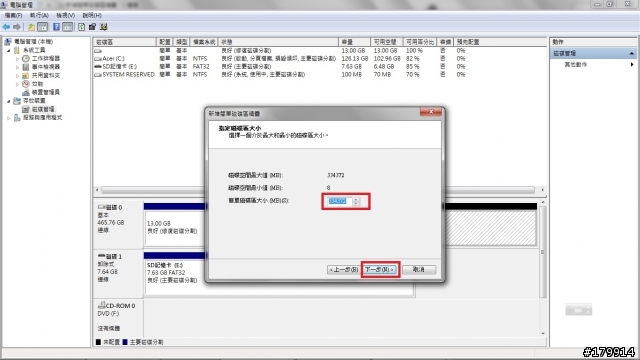
Task: Close the new simple volume wizard
Action: click(x=431, y=112)
